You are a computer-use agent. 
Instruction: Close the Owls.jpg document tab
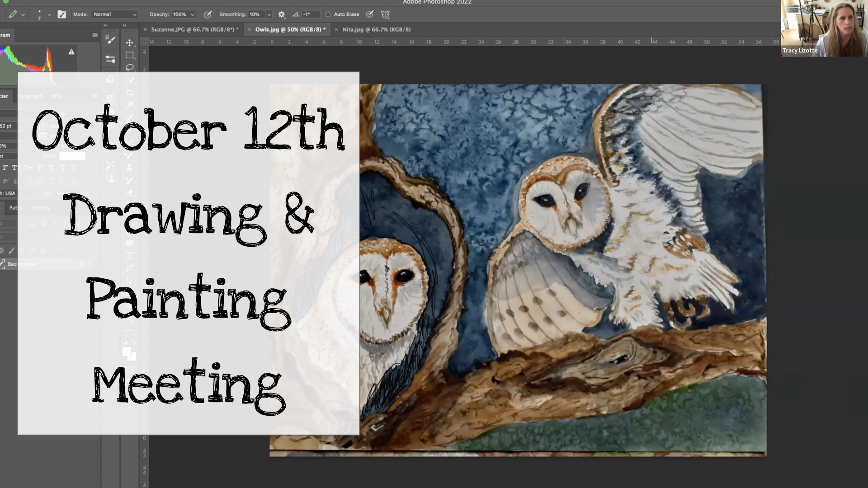(x=249, y=29)
